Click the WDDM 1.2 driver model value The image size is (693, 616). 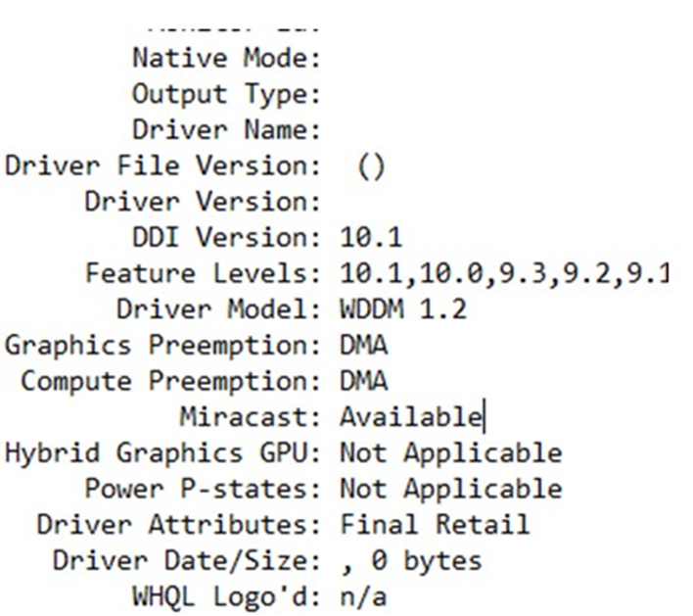(403, 309)
